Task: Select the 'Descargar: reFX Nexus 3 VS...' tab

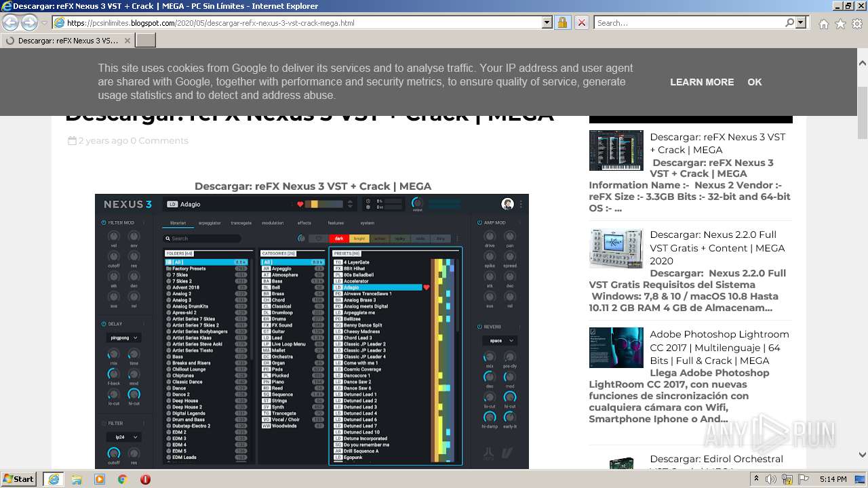Action: pyautogui.click(x=68, y=41)
